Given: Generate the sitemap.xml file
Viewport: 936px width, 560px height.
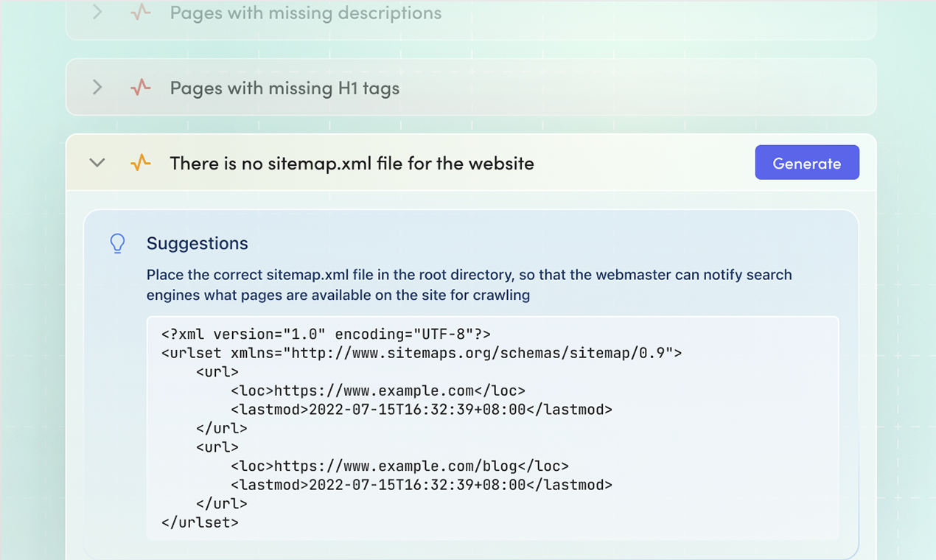Looking at the screenshot, I should tap(807, 163).
